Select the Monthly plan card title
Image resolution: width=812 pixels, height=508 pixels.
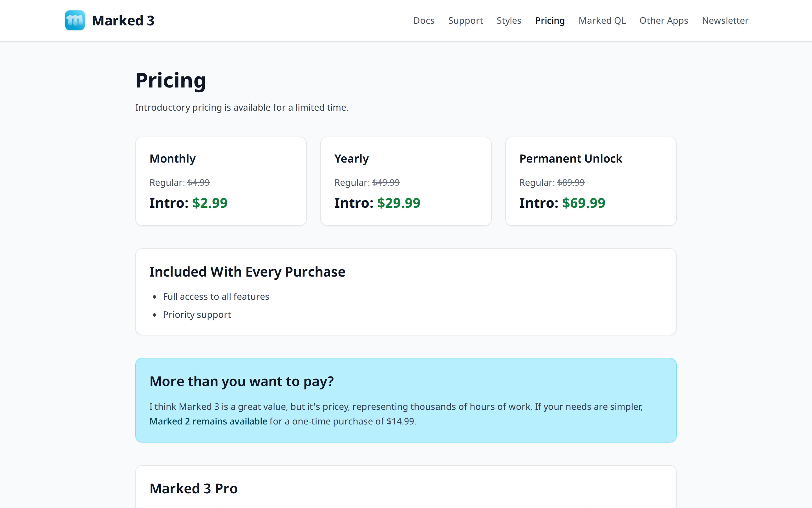(x=173, y=159)
